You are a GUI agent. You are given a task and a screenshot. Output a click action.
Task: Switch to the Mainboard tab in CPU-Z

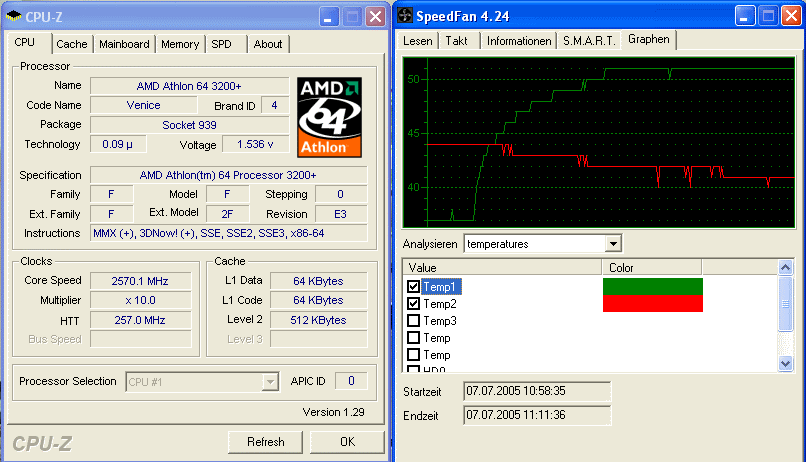point(124,44)
